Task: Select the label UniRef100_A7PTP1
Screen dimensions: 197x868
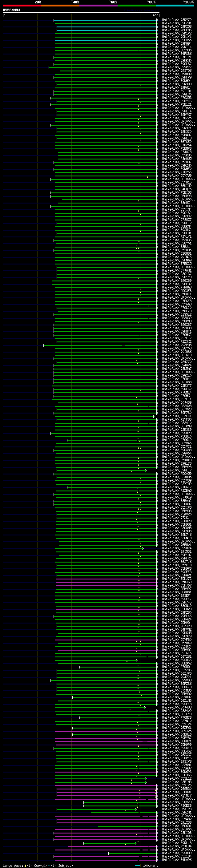Action: point(176,57)
